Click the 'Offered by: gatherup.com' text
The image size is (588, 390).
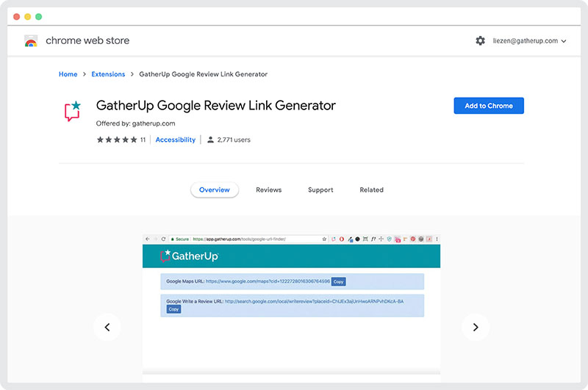click(x=135, y=123)
